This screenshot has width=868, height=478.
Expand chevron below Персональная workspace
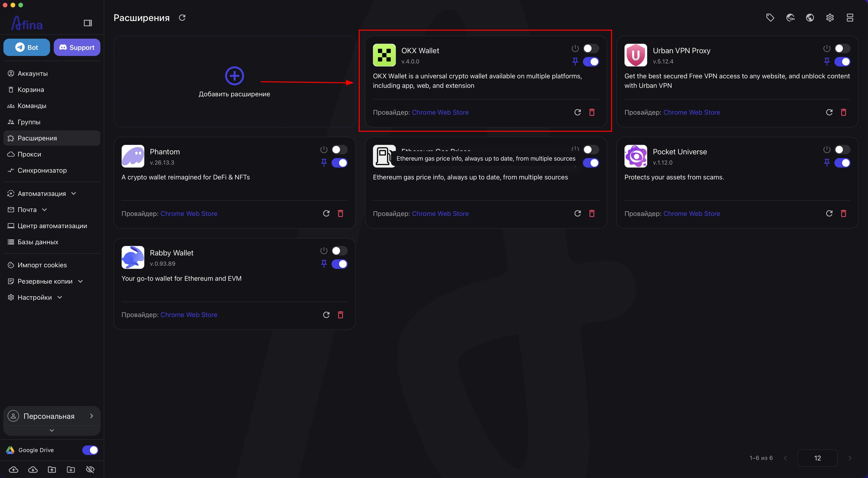coord(52,430)
